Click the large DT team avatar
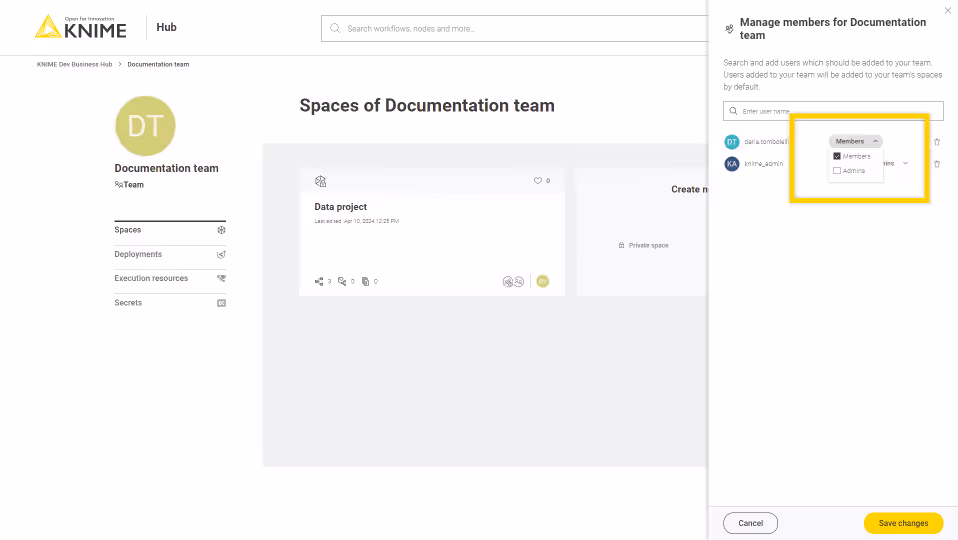The height and width of the screenshot is (540, 958). (145, 126)
